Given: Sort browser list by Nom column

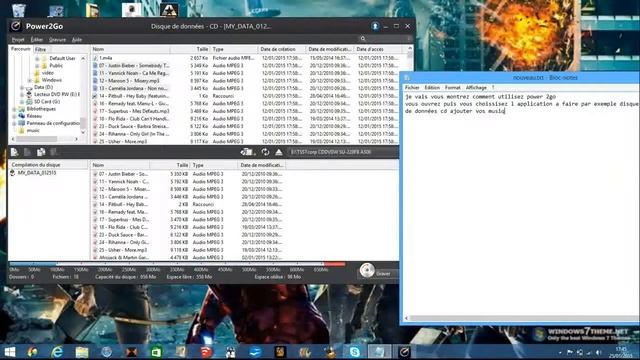Looking at the screenshot, I should [x=131, y=49].
